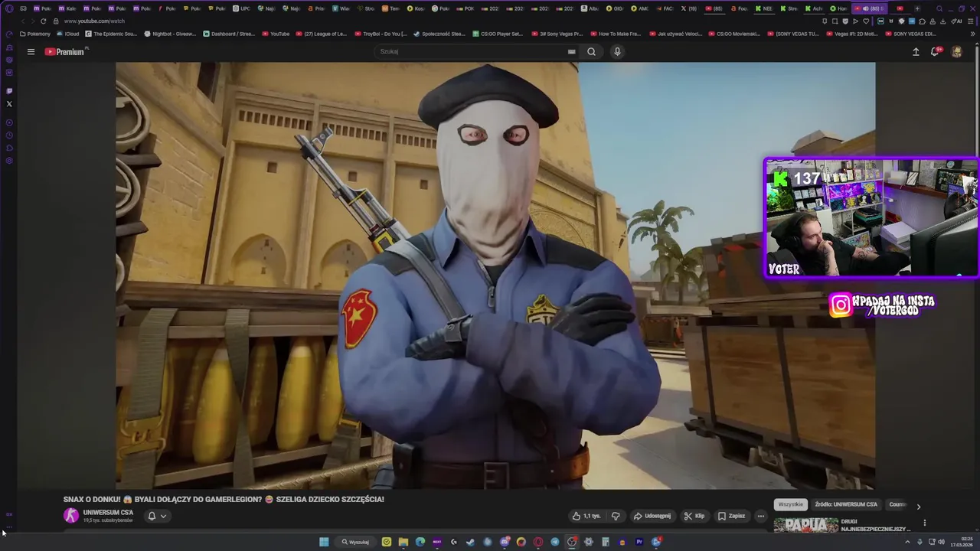Open the player icon in Opera sidebar
Screen dimensions: 980x551
(x=9, y=122)
